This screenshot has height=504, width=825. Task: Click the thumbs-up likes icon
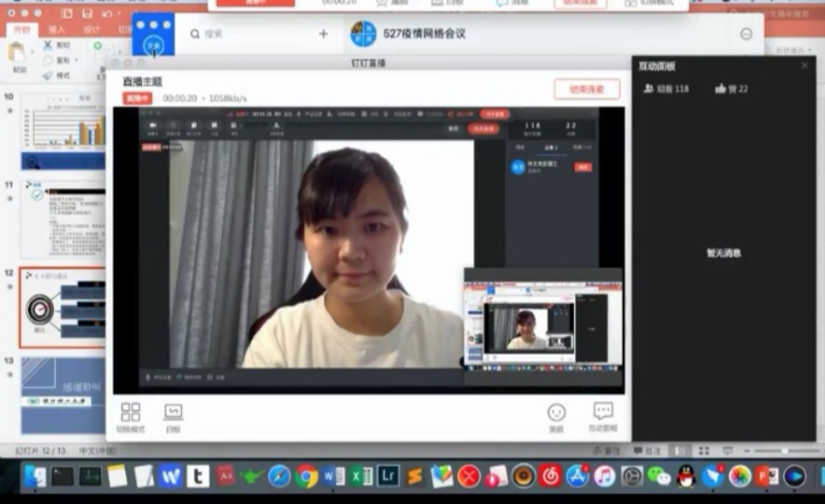click(719, 88)
